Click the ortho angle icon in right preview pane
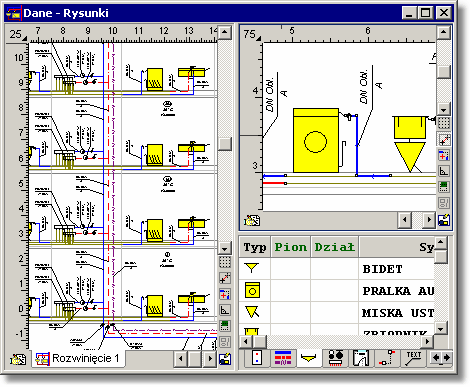Image resolution: width=470 pixels, height=387 pixels. pyautogui.click(x=444, y=171)
